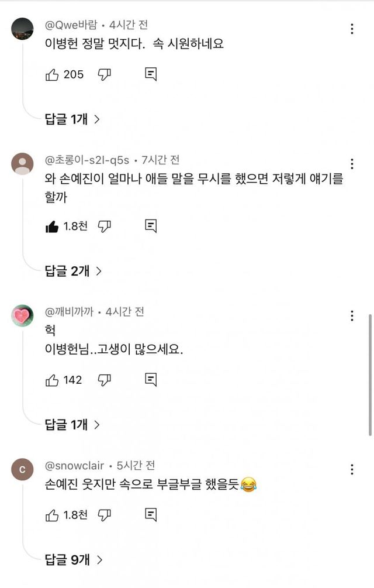Expand 답글 2개 replies
Screen dimensions: 374x588
click(x=74, y=271)
